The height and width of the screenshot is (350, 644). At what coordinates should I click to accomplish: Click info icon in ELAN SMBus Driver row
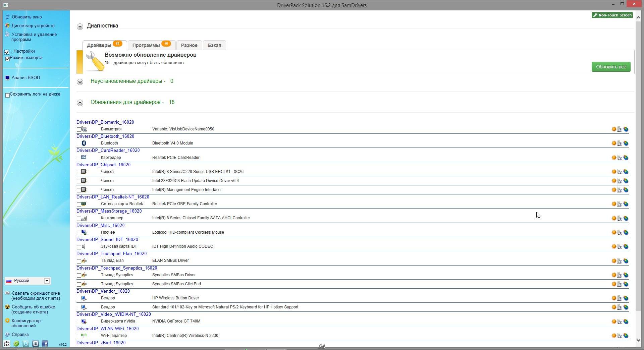pos(620,261)
